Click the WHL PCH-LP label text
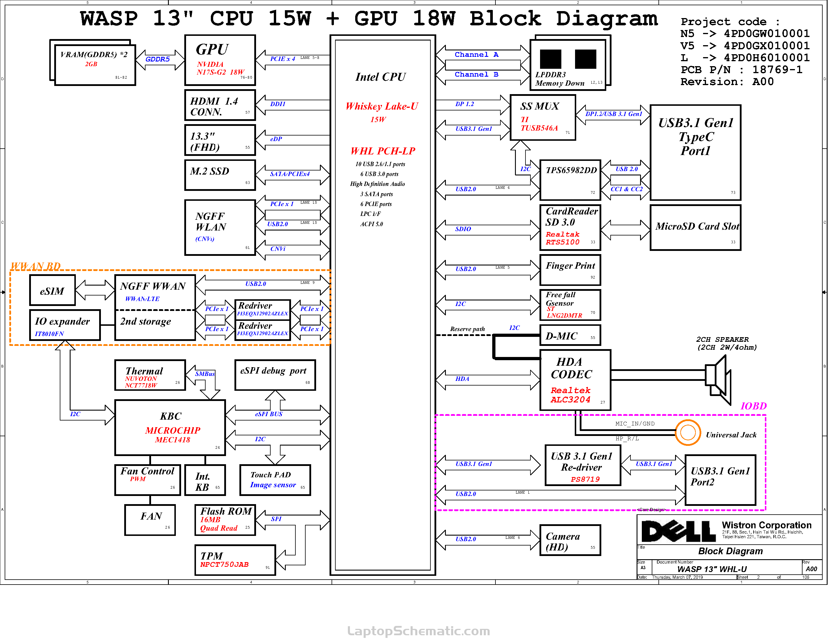The height and width of the screenshot is (644, 834). [383, 151]
